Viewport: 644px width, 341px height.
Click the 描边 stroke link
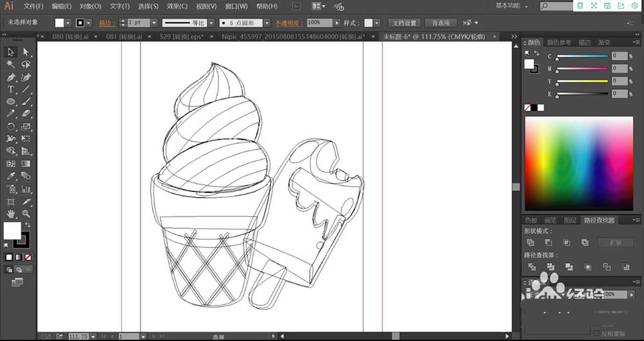pos(107,23)
